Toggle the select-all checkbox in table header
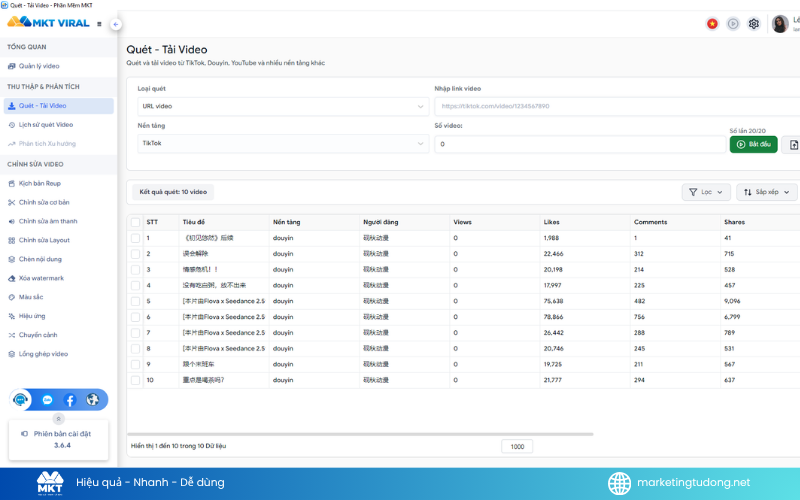This screenshot has height=500, width=800. click(x=135, y=222)
